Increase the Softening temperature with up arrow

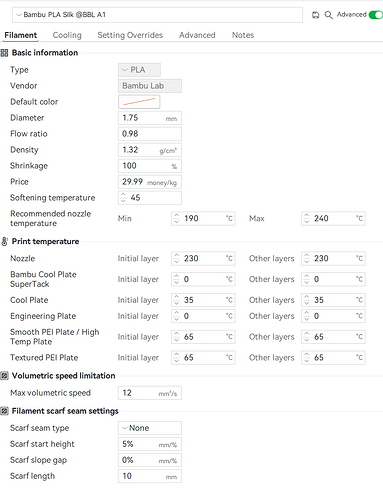pyautogui.click(x=123, y=195)
